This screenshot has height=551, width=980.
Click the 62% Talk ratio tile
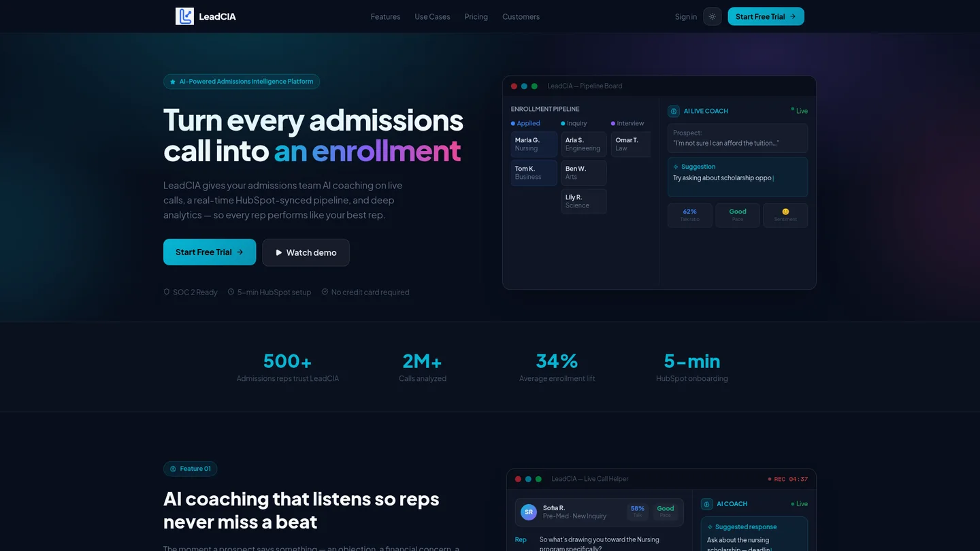coord(690,215)
